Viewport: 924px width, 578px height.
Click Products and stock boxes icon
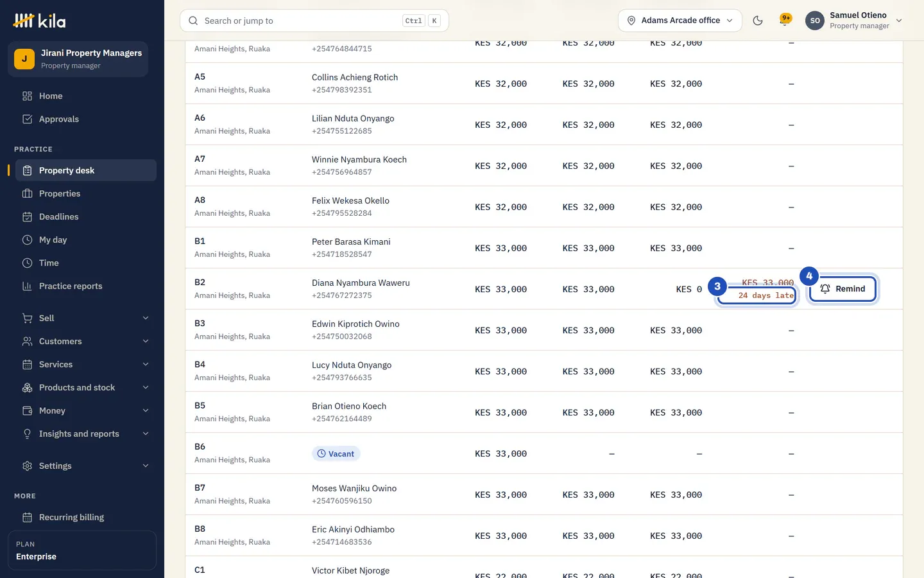pos(27,388)
